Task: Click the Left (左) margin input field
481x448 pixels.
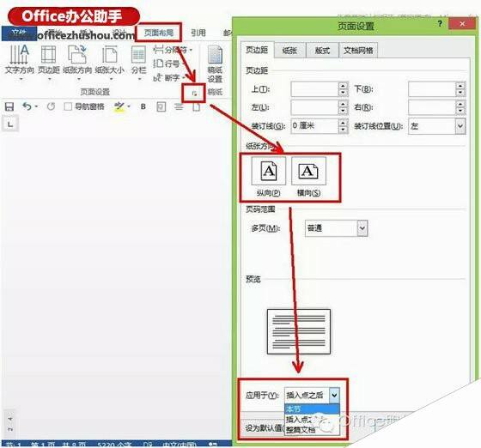Action: pos(314,107)
